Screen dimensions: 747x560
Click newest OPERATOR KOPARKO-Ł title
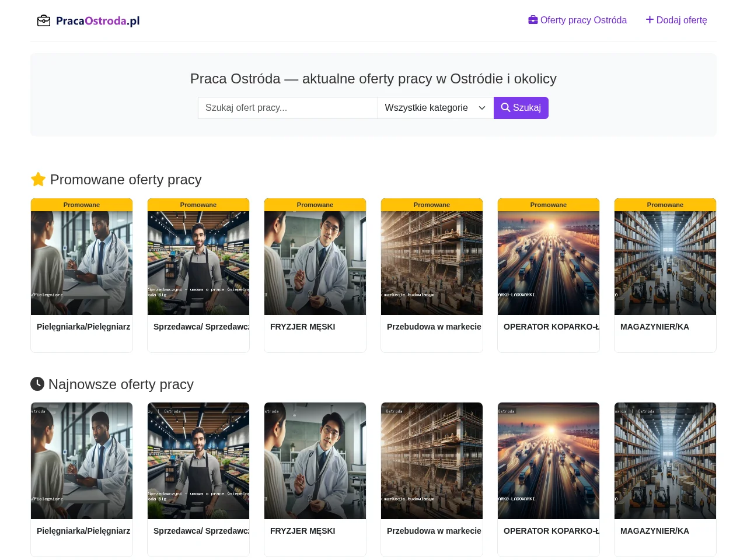(x=551, y=531)
